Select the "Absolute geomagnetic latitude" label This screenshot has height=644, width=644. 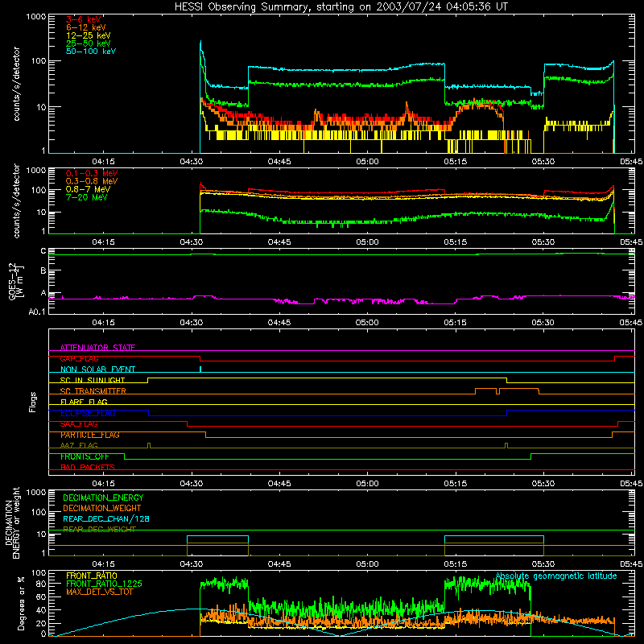pos(556,576)
